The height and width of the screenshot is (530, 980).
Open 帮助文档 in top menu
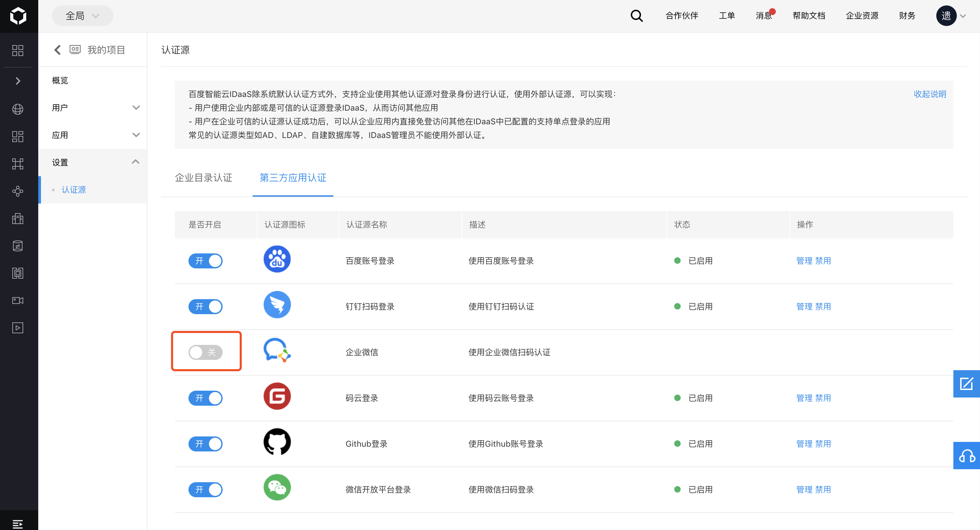pos(809,16)
